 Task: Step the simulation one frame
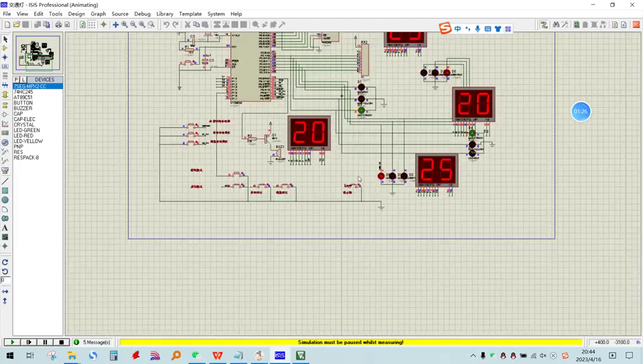point(29,342)
